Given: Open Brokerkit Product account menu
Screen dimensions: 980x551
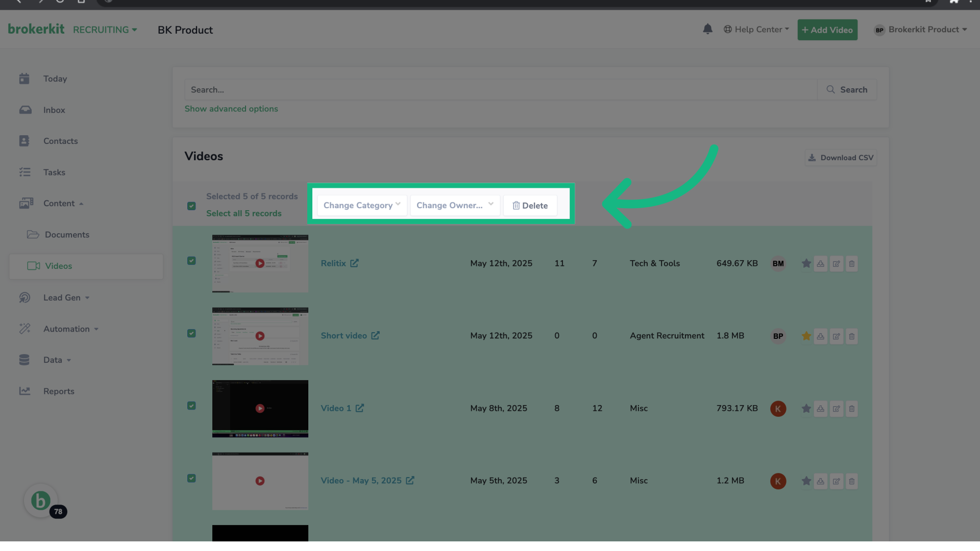Looking at the screenshot, I should pyautogui.click(x=920, y=30).
